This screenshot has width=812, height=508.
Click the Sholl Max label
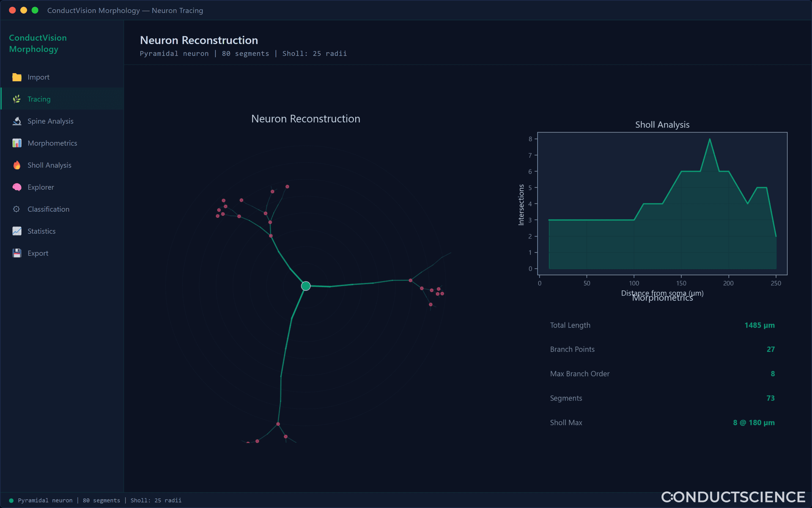[566, 422]
